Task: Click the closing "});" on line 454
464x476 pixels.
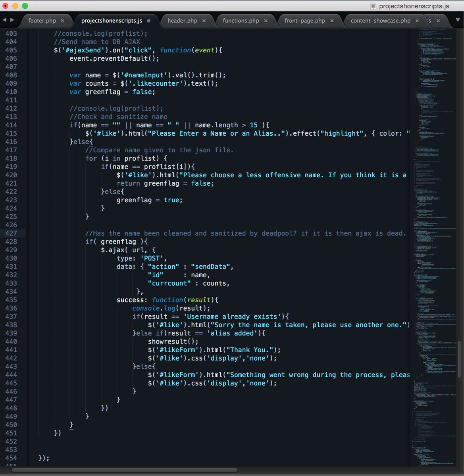Action: [x=44, y=458]
